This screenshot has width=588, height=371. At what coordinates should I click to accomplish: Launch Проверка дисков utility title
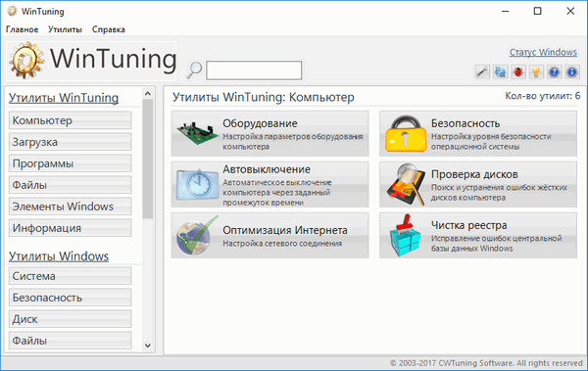coord(474,174)
